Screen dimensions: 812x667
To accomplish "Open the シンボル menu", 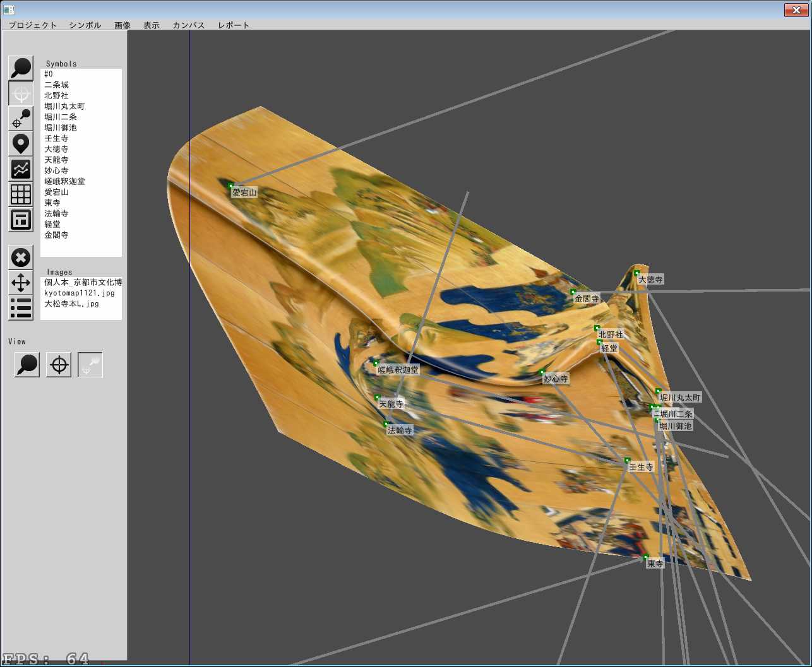I will click(x=85, y=25).
